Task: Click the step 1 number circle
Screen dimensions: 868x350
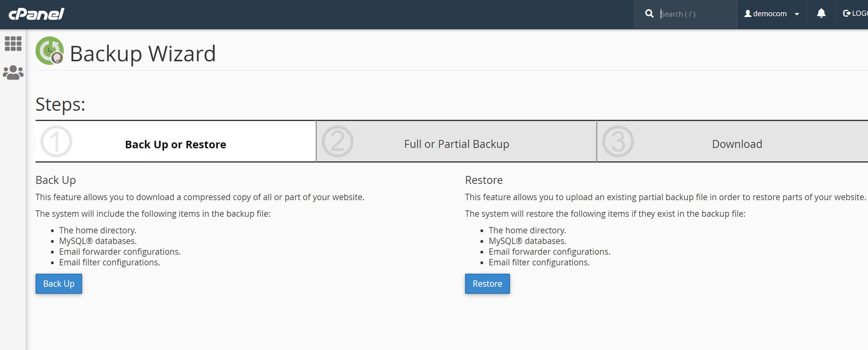Action: 56,141
